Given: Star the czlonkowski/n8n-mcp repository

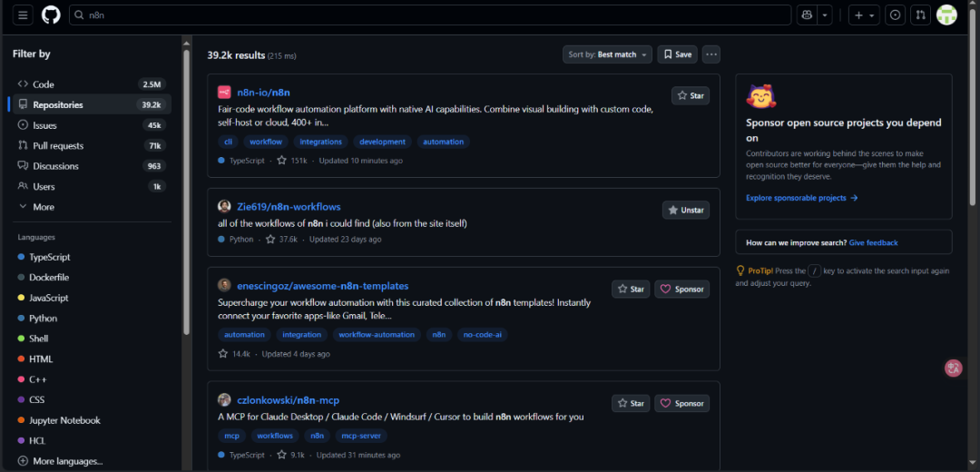Looking at the screenshot, I should pos(631,403).
